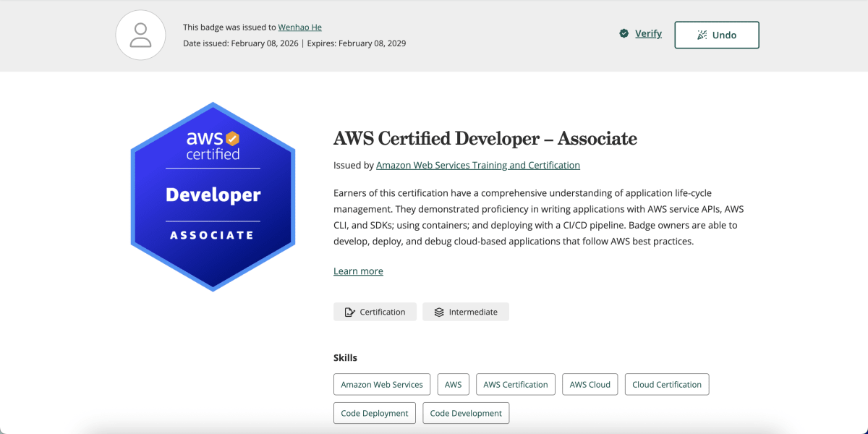Click the Certification tag

375,312
